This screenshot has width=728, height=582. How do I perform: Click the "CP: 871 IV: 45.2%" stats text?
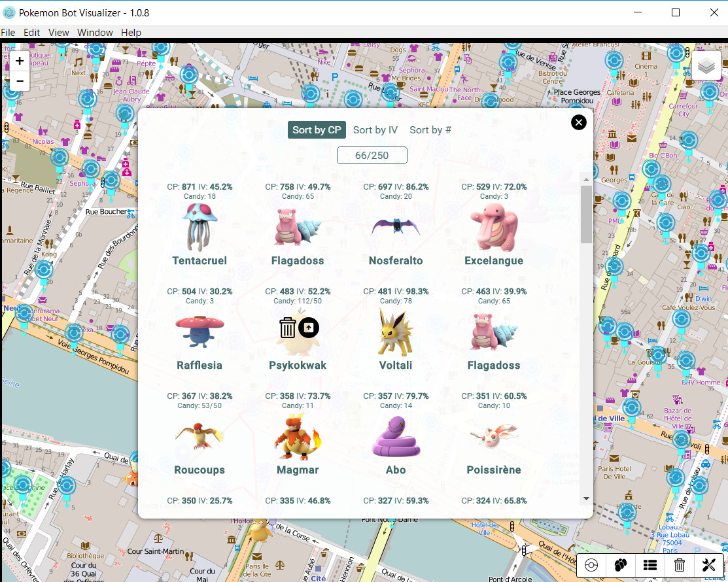199,187
